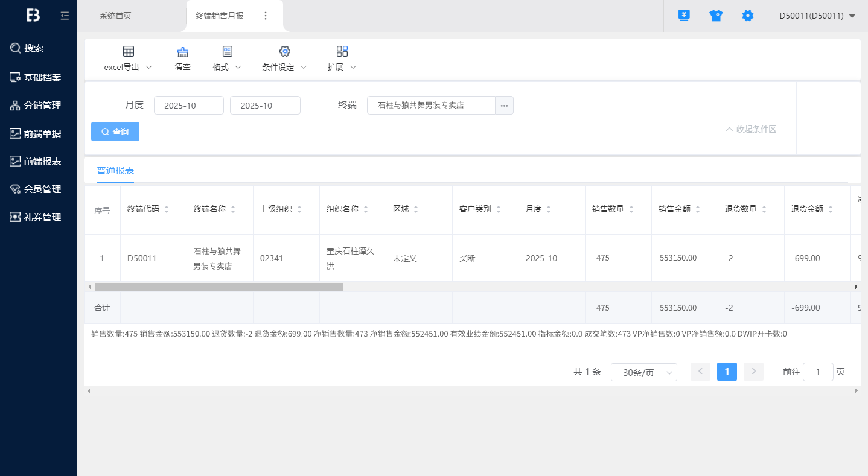
Task: Switch to the 系统首页 tab
Action: pos(115,16)
